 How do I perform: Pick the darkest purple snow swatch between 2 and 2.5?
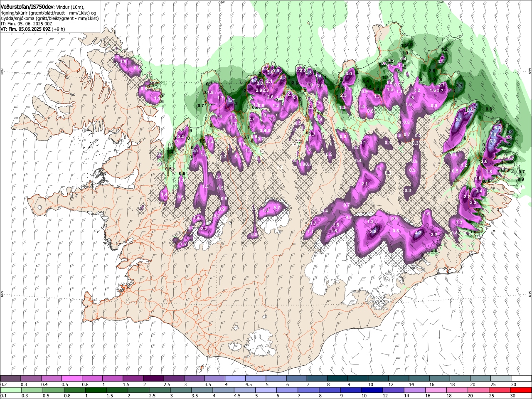[x=153, y=379]
